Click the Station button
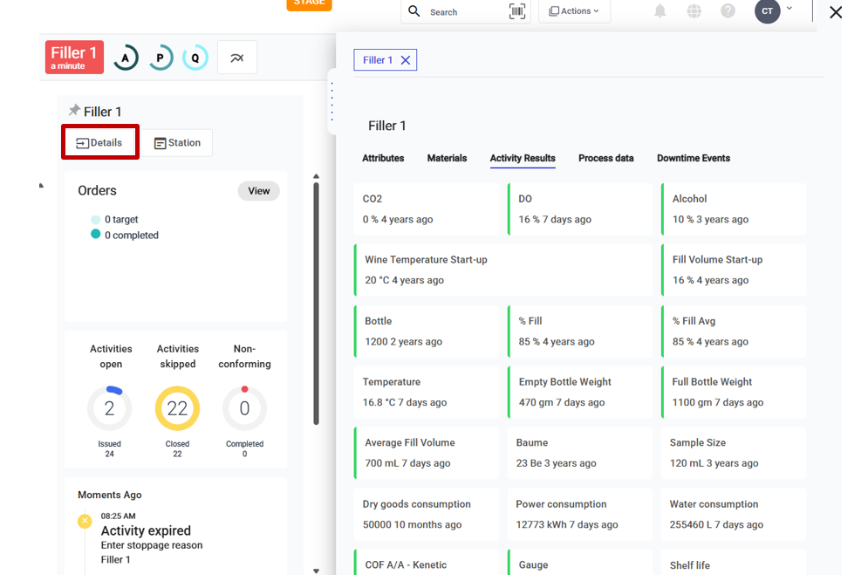The height and width of the screenshot is (588, 868). tap(177, 143)
